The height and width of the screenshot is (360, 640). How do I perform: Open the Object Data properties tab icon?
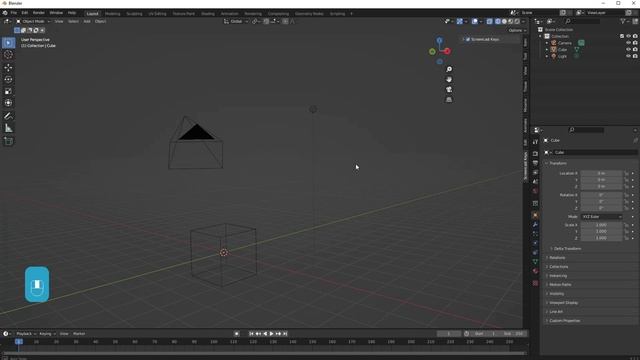(x=536, y=262)
